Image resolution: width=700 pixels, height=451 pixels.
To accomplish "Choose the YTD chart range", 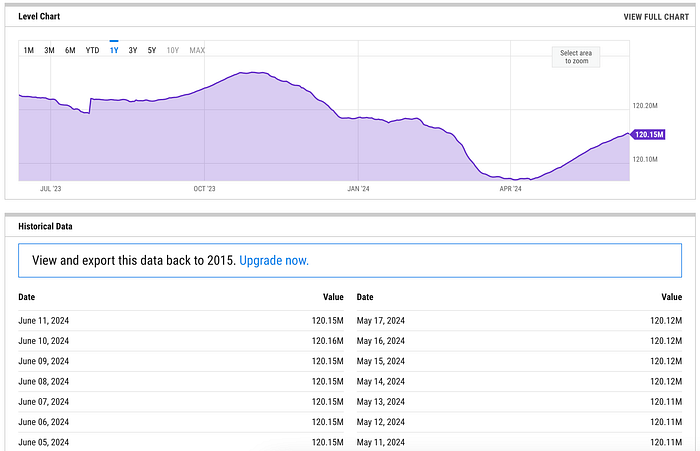I will click(x=92, y=50).
